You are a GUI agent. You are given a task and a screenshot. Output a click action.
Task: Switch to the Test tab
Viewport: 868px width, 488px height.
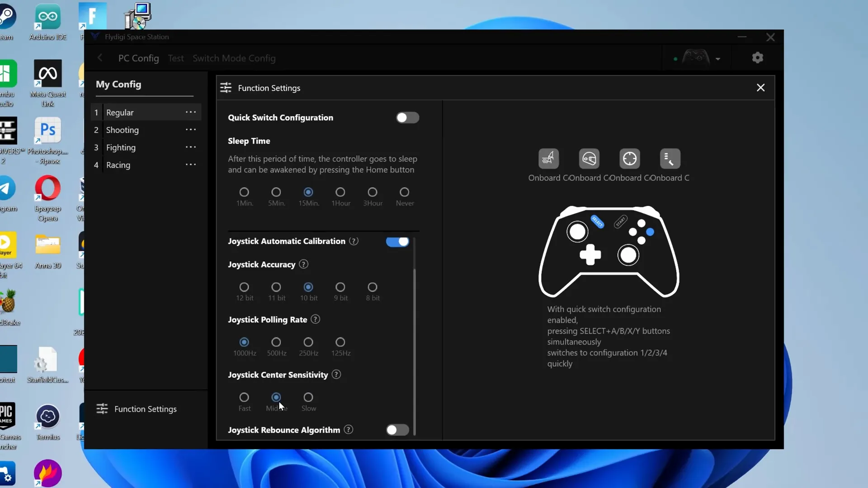176,58
